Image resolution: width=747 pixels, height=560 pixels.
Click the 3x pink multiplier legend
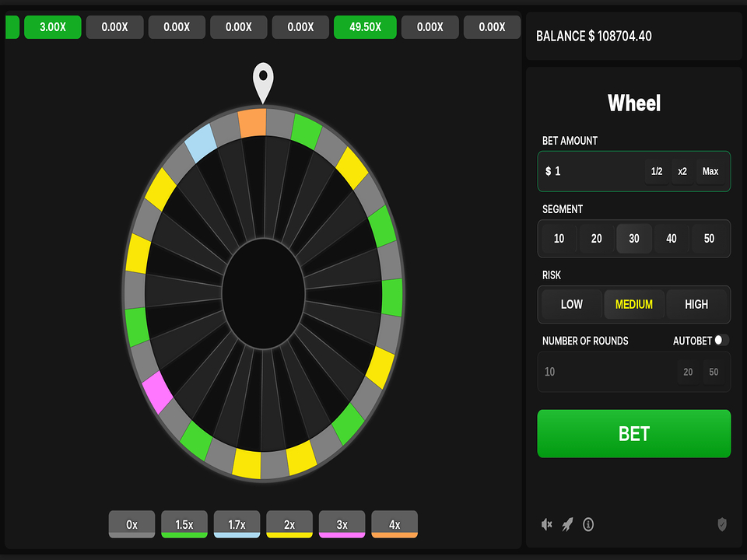342,524
